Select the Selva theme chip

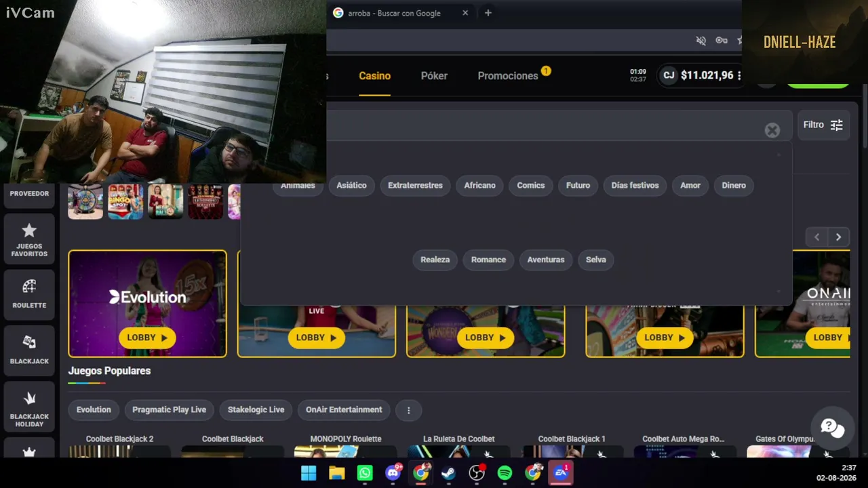point(596,260)
